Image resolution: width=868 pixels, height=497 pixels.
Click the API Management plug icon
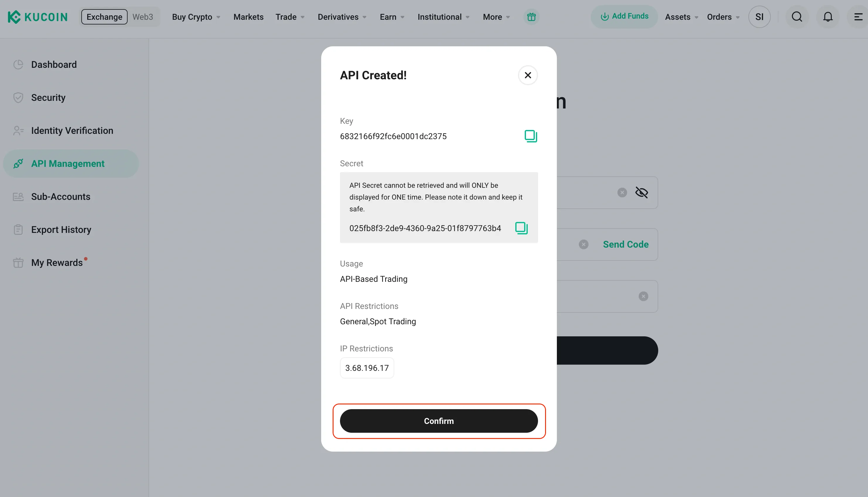click(18, 164)
